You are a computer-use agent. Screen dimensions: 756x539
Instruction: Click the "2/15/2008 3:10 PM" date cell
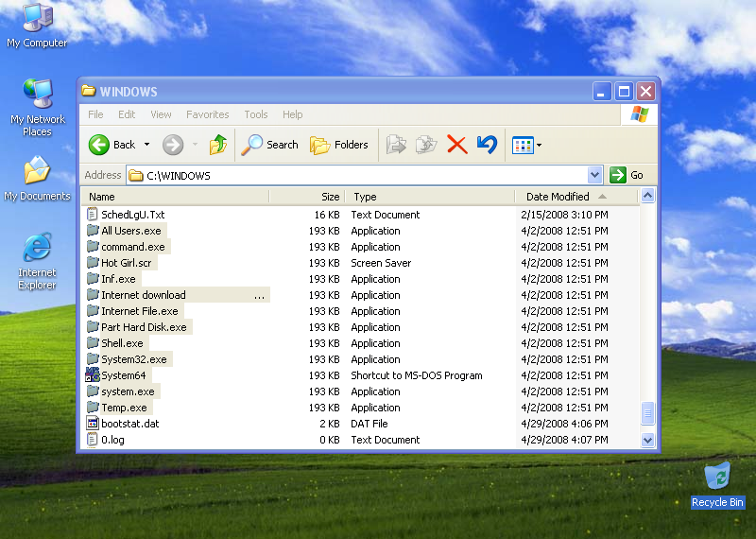[x=564, y=215]
